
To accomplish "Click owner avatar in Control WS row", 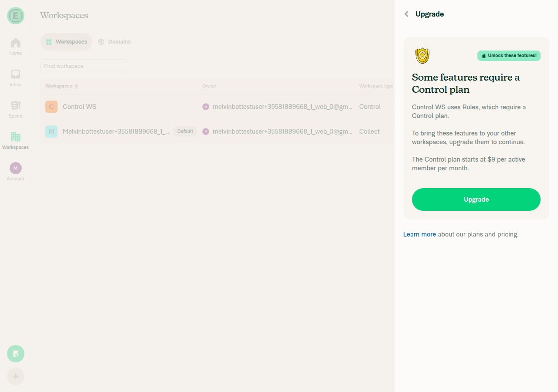I will [x=206, y=107].
